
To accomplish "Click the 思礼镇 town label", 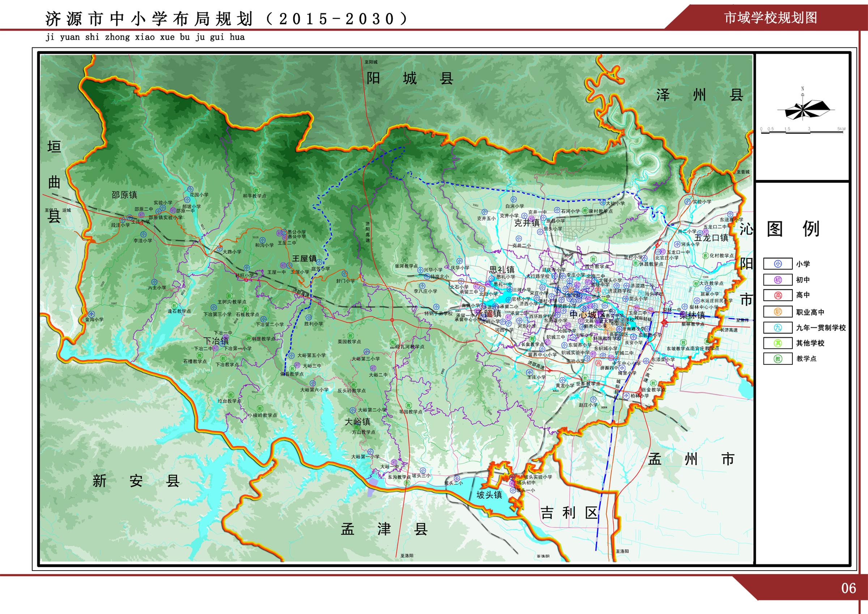I will tap(502, 270).
